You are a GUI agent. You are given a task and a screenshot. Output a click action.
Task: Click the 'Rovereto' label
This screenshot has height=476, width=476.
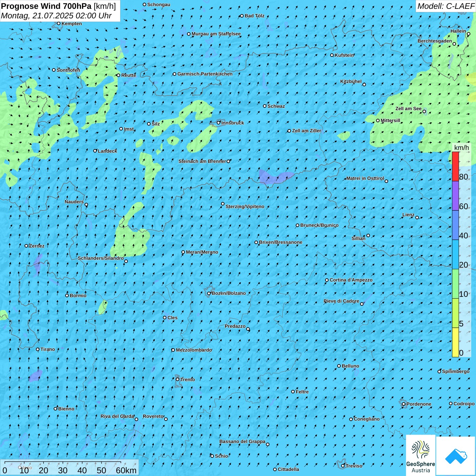[x=153, y=416]
